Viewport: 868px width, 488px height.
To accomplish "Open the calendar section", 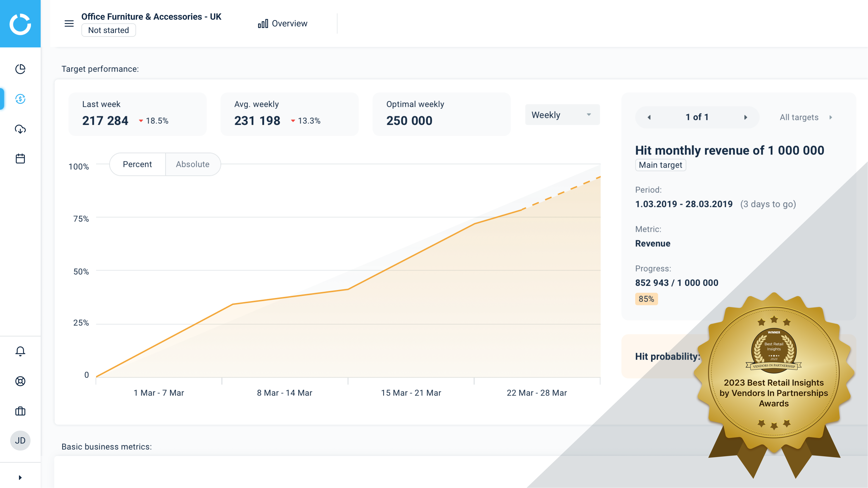I will 20,158.
